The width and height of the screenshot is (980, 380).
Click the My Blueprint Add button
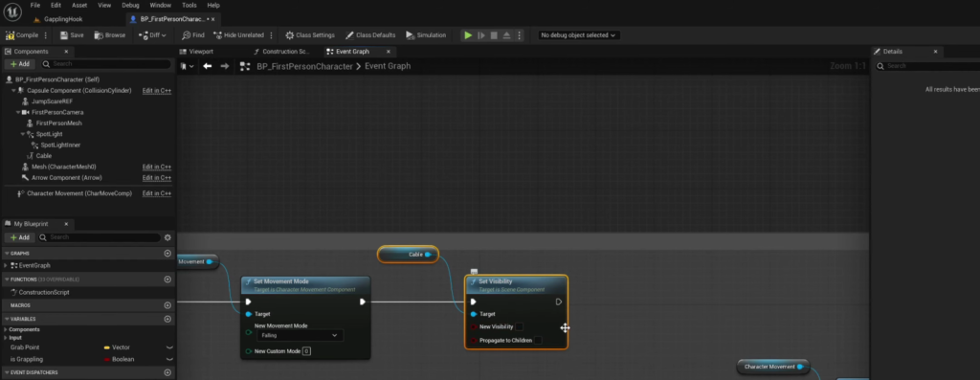tap(19, 237)
